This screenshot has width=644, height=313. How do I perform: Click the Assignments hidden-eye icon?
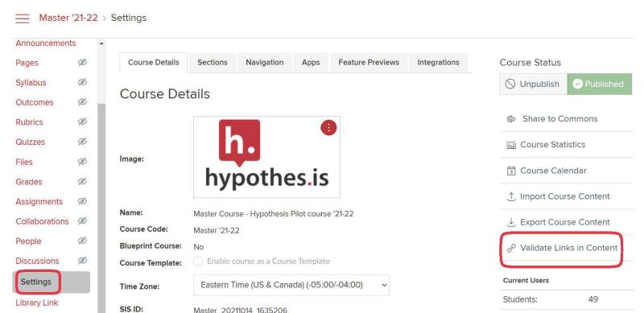[83, 201]
